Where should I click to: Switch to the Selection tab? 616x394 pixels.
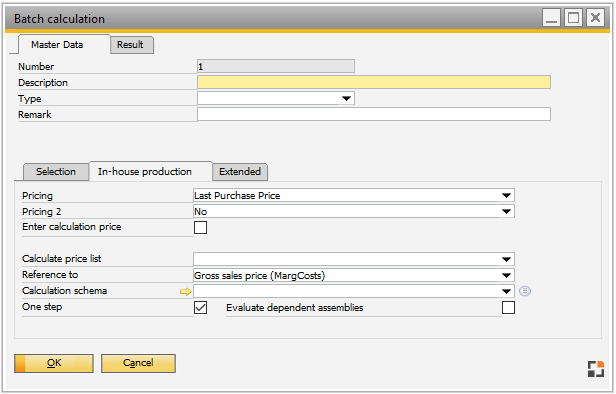[x=56, y=172]
